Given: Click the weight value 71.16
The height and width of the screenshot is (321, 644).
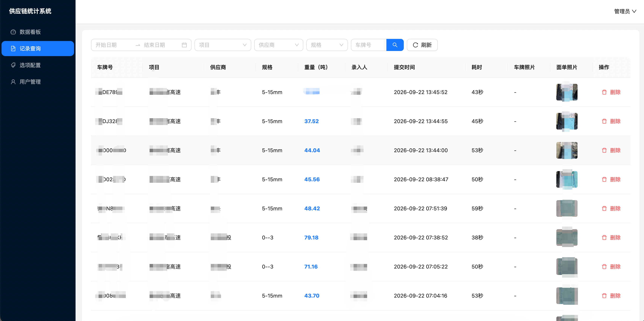Looking at the screenshot, I should 311,267.
